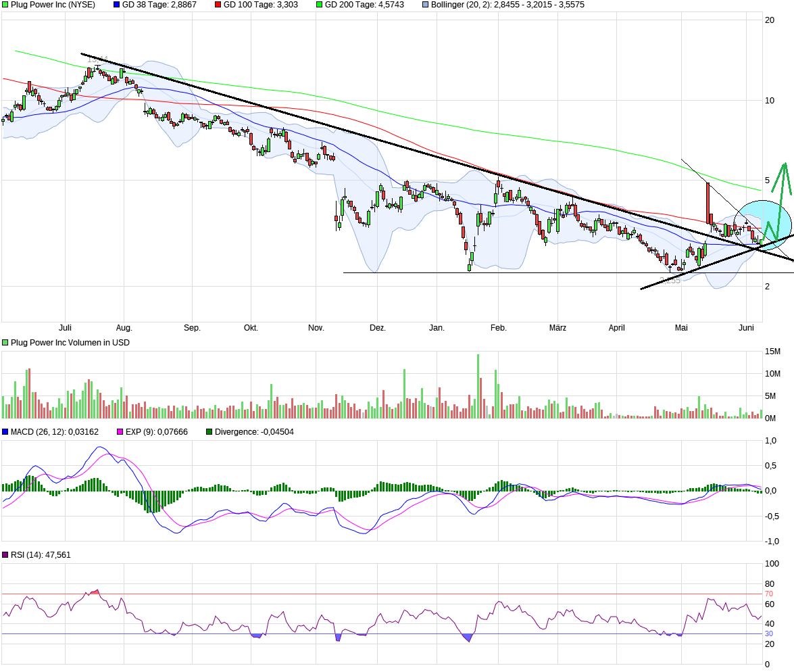The image size is (794, 672).
Task: Click the Plug Power Inc (NYSE) legend label
Action: (x=53, y=5)
